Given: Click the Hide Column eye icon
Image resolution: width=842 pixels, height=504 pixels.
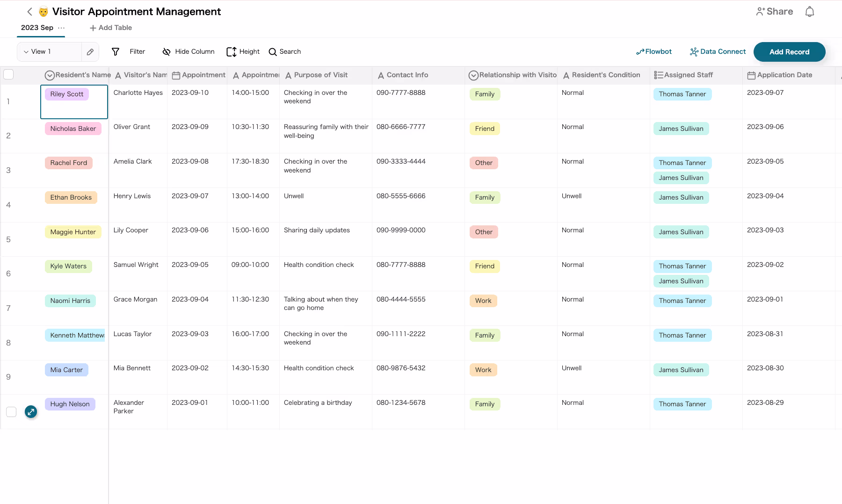Looking at the screenshot, I should (x=166, y=52).
